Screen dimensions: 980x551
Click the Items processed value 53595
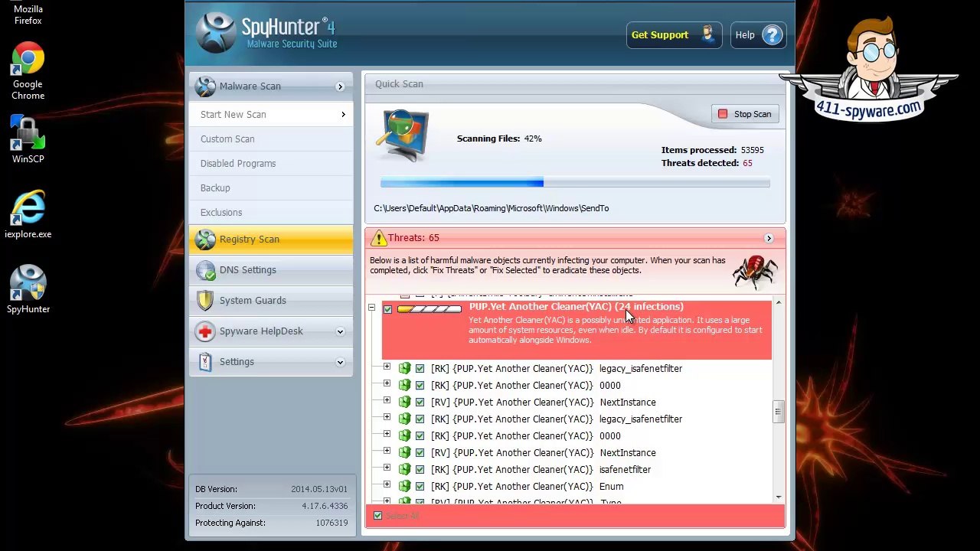tap(752, 151)
